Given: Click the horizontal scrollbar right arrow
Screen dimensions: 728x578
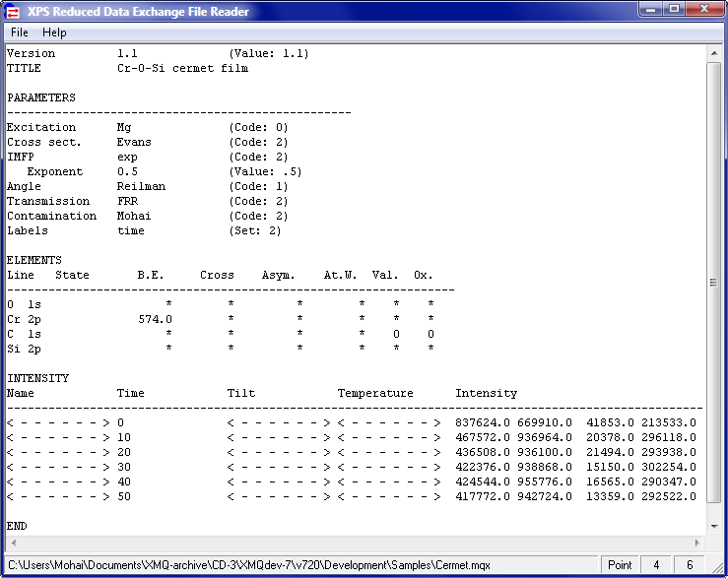Looking at the screenshot, I should tap(697, 544).
